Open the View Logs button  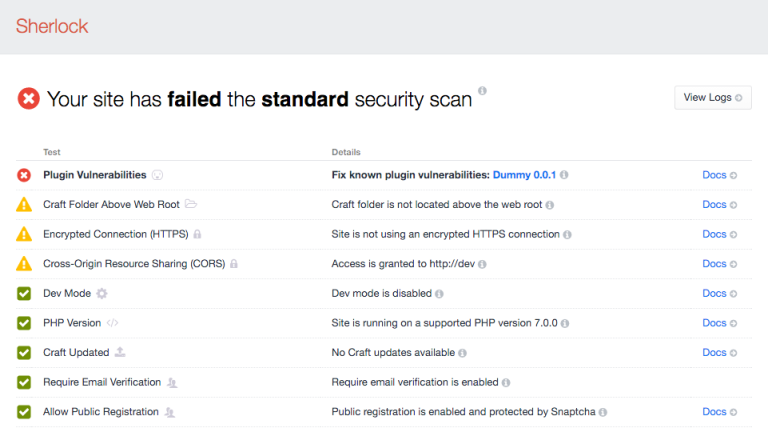713,97
